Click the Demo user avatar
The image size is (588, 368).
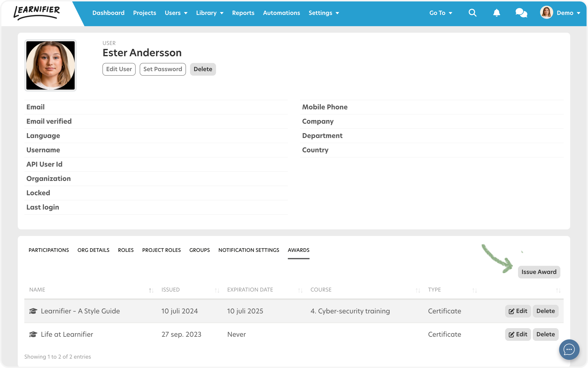click(x=546, y=12)
